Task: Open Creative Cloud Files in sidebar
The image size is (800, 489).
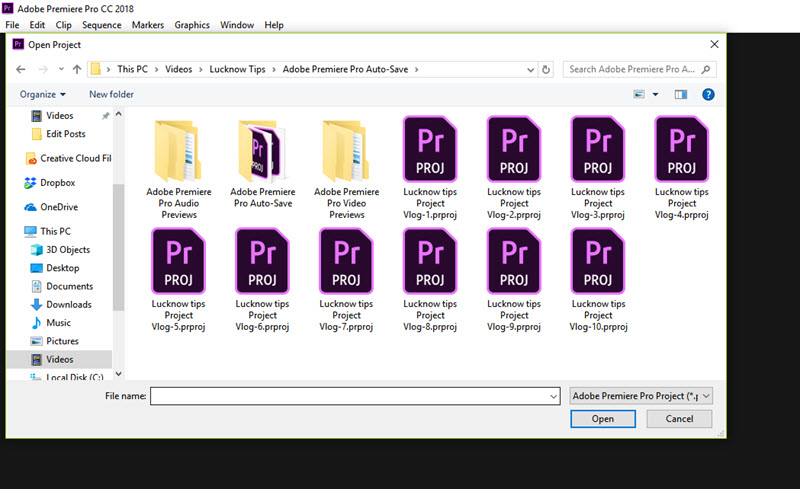Action: tap(68, 159)
